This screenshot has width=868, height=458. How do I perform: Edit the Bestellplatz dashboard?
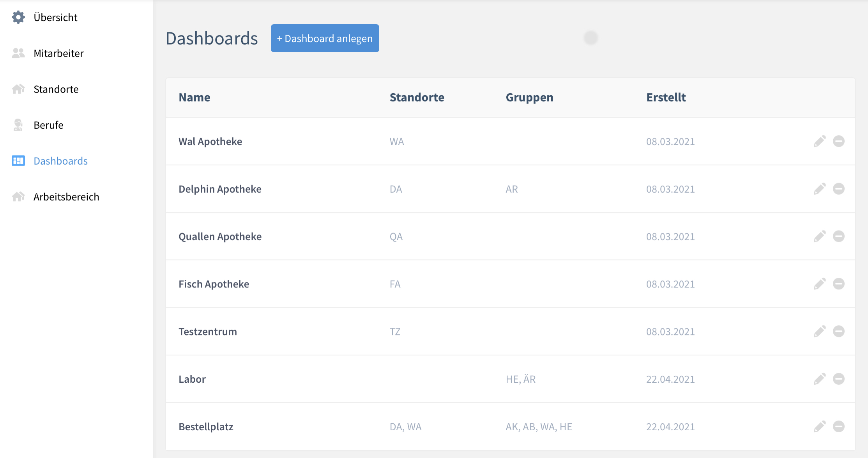pos(820,427)
